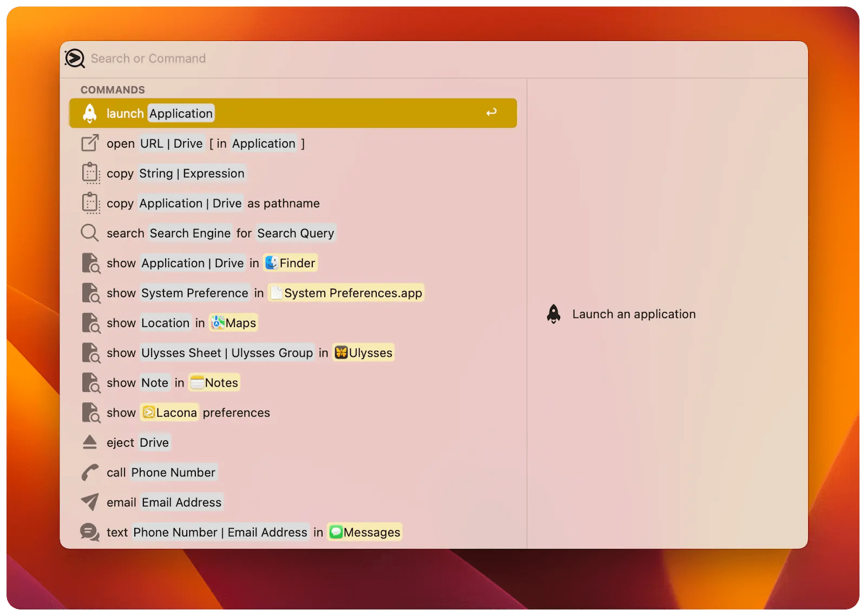Select the show Note in Notes command
This screenshot has height=616, width=866.
(162, 382)
